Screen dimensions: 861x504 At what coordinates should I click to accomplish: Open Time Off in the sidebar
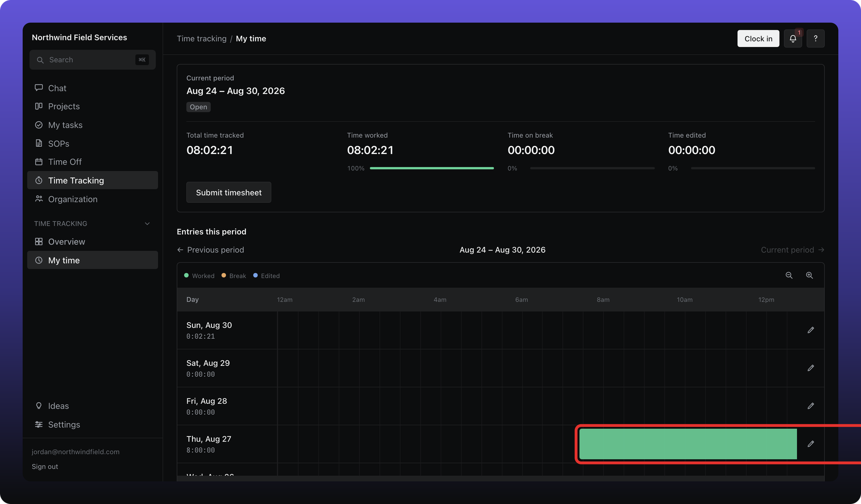pos(93,162)
